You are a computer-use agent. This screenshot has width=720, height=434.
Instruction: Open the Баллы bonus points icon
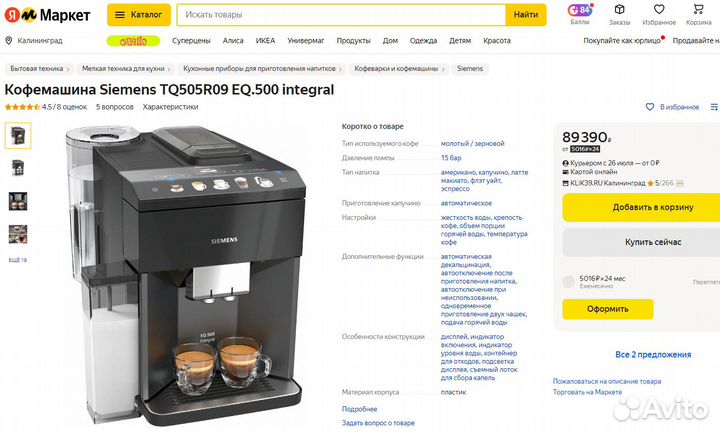580,10
